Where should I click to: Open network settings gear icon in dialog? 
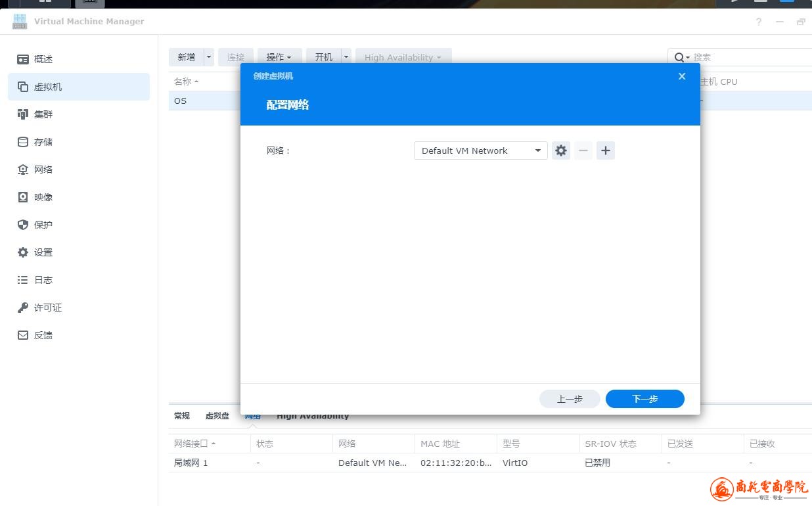(560, 150)
